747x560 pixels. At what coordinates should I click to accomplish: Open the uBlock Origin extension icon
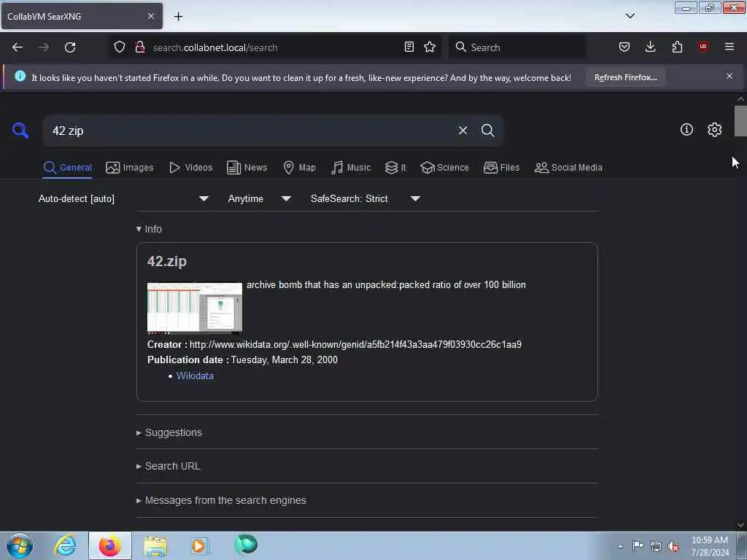(703, 47)
